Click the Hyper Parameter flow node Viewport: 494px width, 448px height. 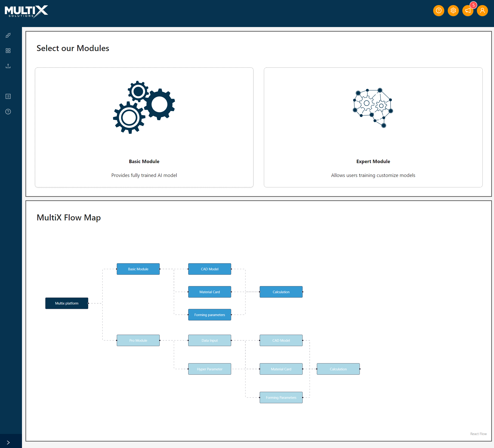210,369
